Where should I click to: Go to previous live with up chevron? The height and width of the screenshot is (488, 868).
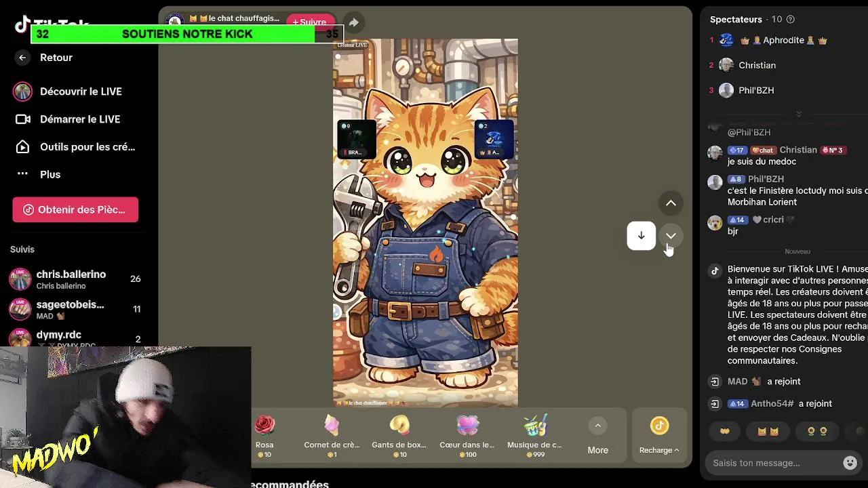pos(671,203)
